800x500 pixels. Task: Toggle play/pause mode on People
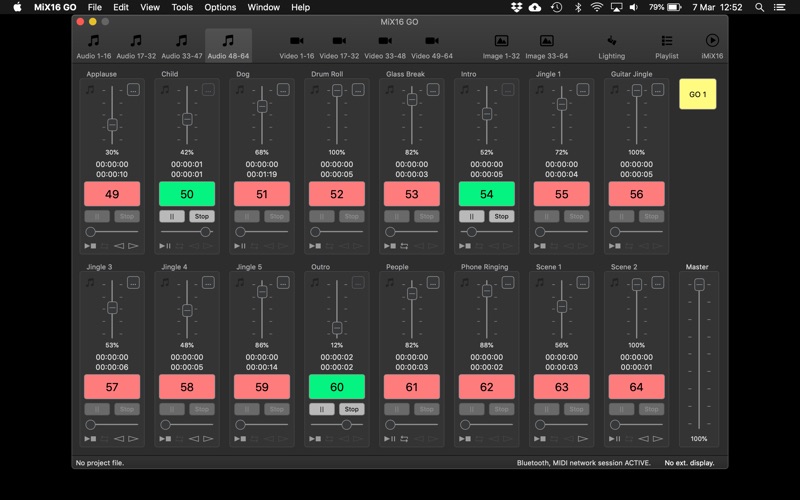pyautogui.click(x=390, y=439)
